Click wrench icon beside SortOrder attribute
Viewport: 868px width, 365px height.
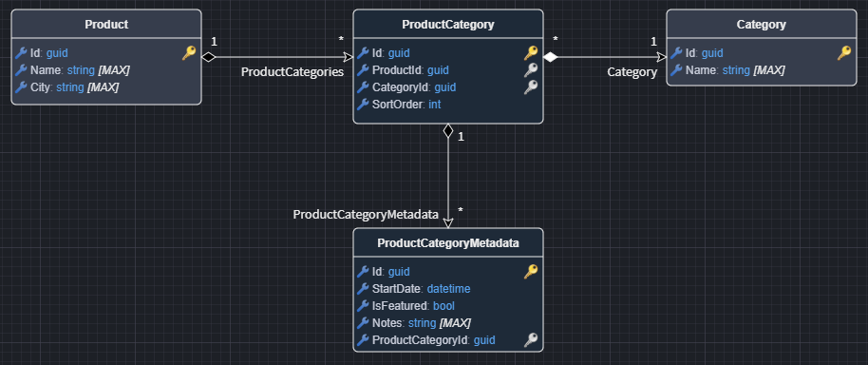(363, 105)
